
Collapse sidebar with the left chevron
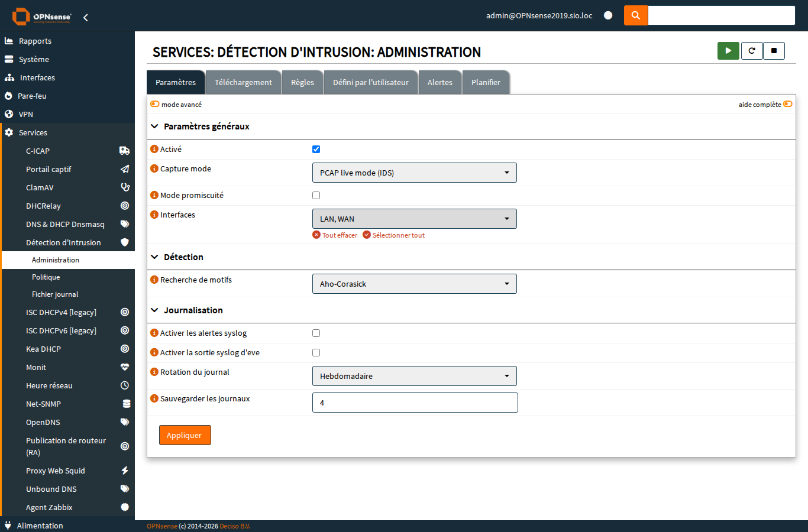pyautogui.click(x=86, y=18)
